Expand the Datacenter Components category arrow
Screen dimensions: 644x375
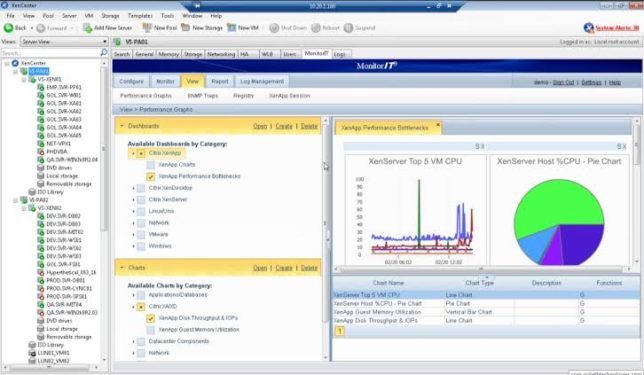click(133, 341)
